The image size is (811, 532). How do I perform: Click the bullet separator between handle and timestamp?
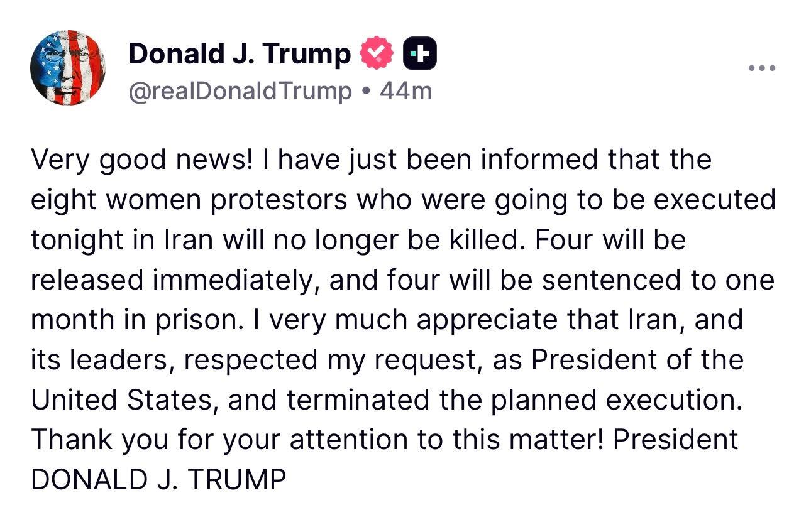click(365, 90)
